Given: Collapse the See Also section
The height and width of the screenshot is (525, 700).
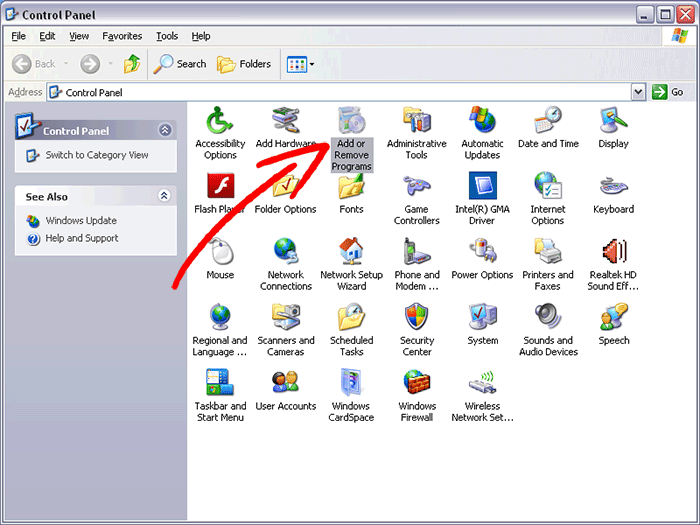Looking at the screenshot, I should [x=164, y=196].
